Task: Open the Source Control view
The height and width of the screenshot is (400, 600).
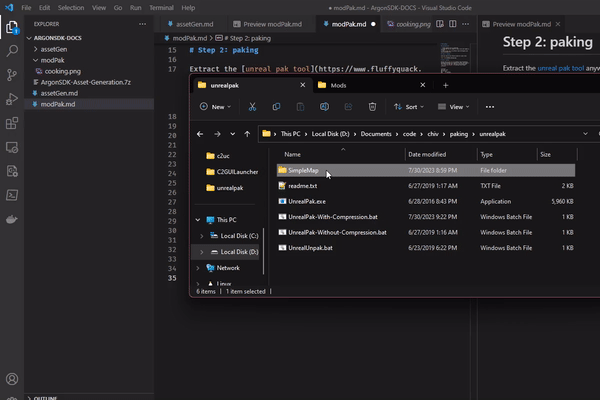Action: [12, 74]
